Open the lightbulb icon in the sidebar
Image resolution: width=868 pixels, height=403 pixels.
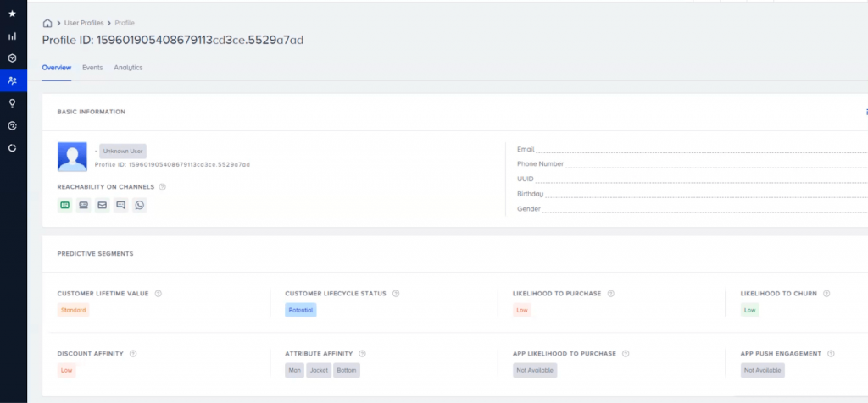point(12,102)
